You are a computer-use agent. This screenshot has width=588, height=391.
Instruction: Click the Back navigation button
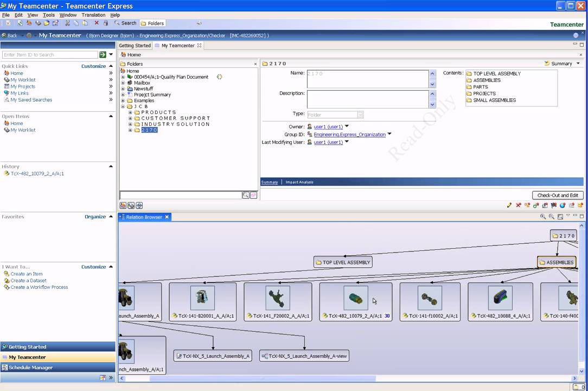(9, 35)
